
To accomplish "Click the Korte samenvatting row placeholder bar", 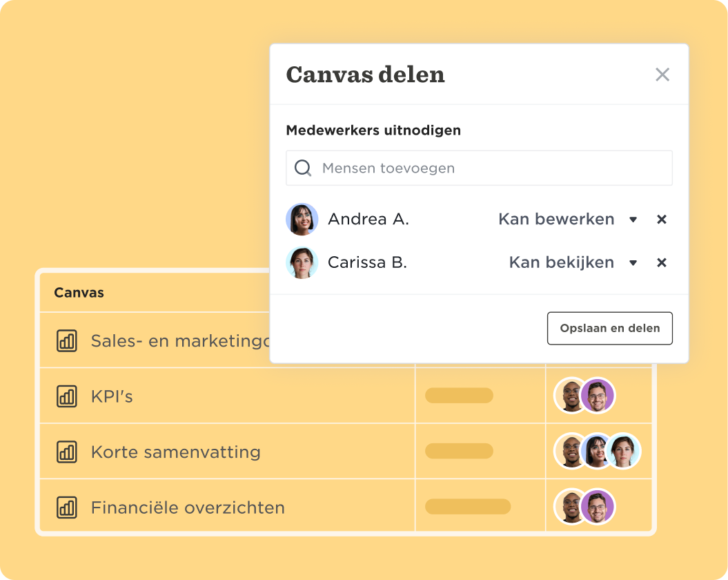I will tap(459, 451).
